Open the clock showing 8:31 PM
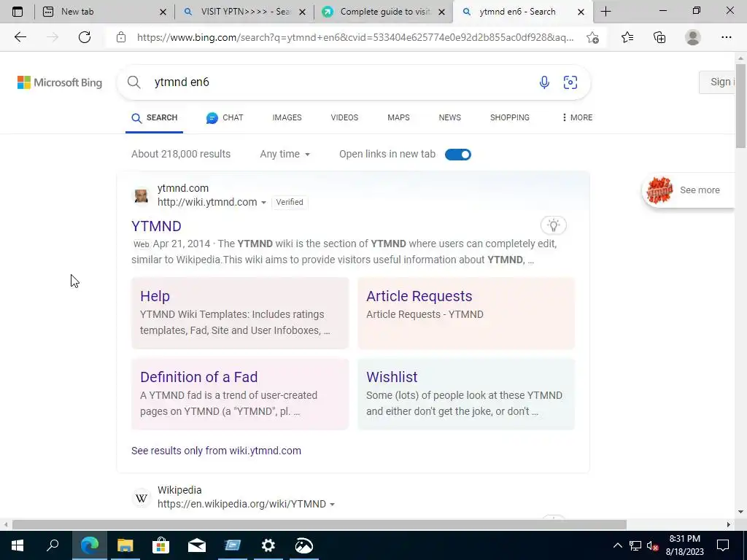This screenshot has height=560, width=747. point(684,545)
